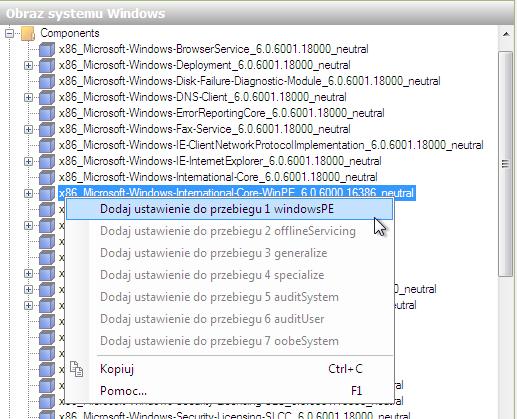
Task: Choose Dodaj ustawienie do przebiegu 6 auditUser
Action: (x=229, y=319)
